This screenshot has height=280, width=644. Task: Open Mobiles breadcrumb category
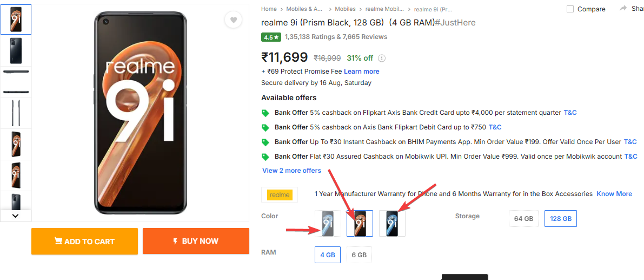pyautogui.click(x=345, y=9)
